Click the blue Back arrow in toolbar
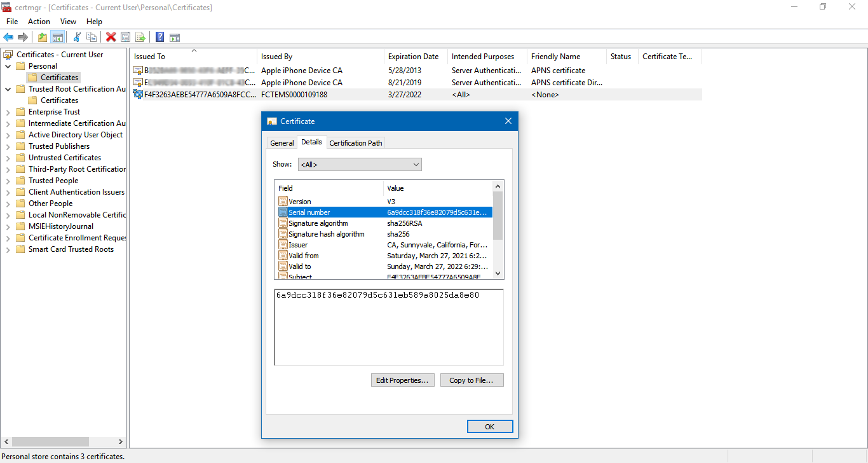This screenshot has height=463, width=868. click(x=8, y=38)
